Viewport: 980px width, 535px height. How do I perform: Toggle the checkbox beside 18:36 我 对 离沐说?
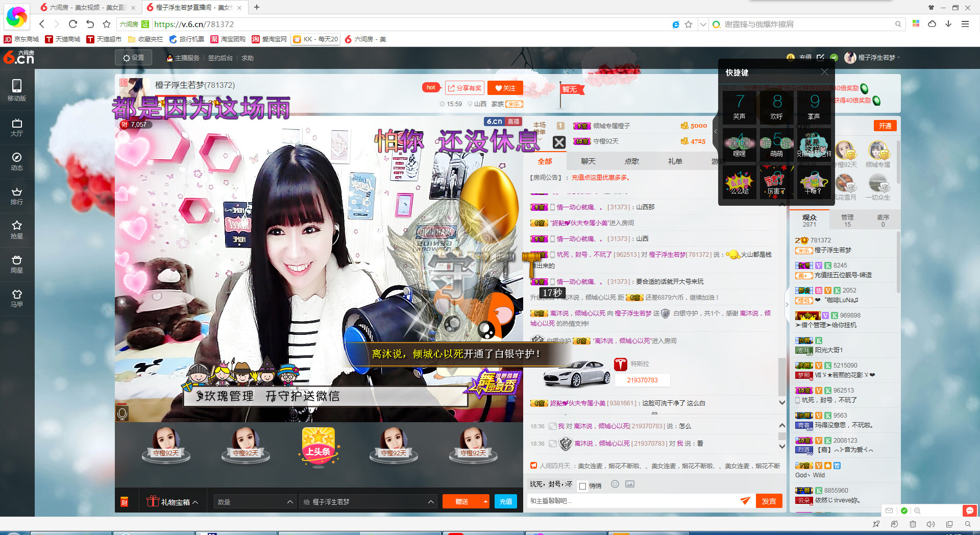pyautogui.click(x=552, y=426)
